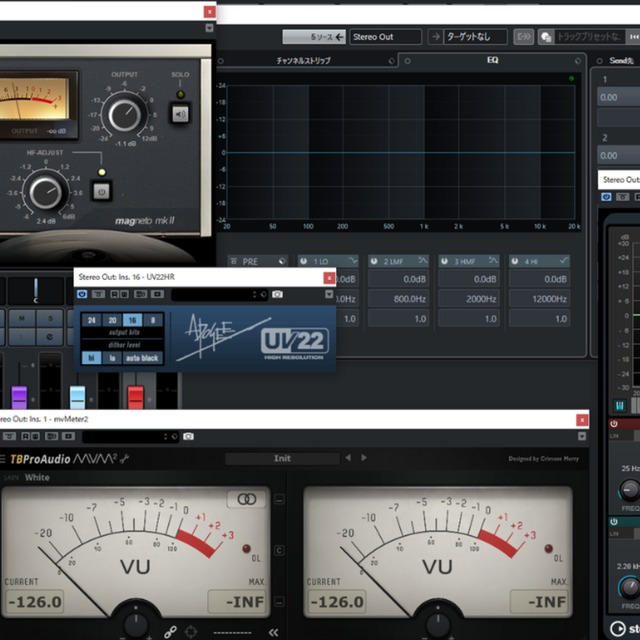
Task: Open the Stereo Out channel selector
Action: 385,37
